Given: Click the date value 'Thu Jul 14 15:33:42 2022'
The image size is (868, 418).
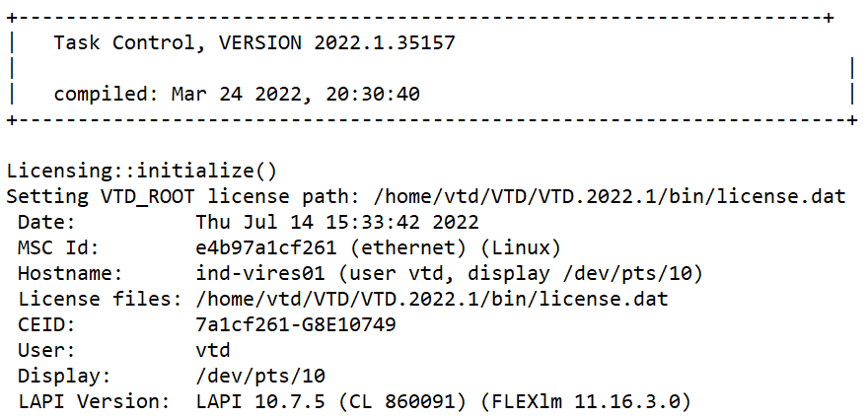Looking at the screenshot, I should (x=337, y=222).
